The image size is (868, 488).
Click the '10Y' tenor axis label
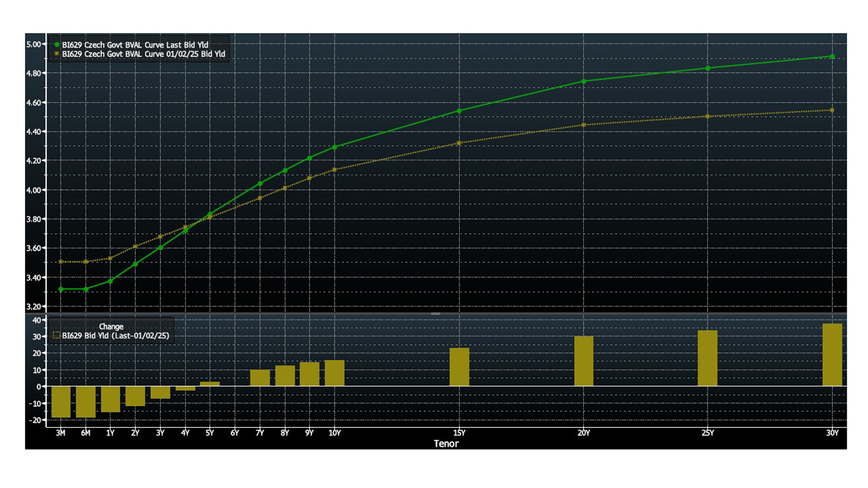tap(335, 433)
